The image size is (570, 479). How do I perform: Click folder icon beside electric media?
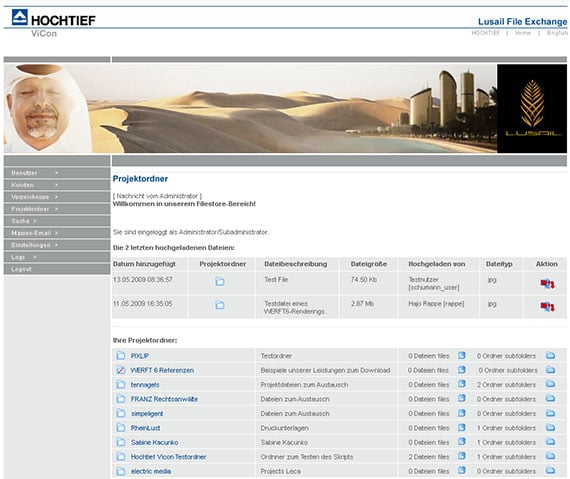[x=121, y=471]
